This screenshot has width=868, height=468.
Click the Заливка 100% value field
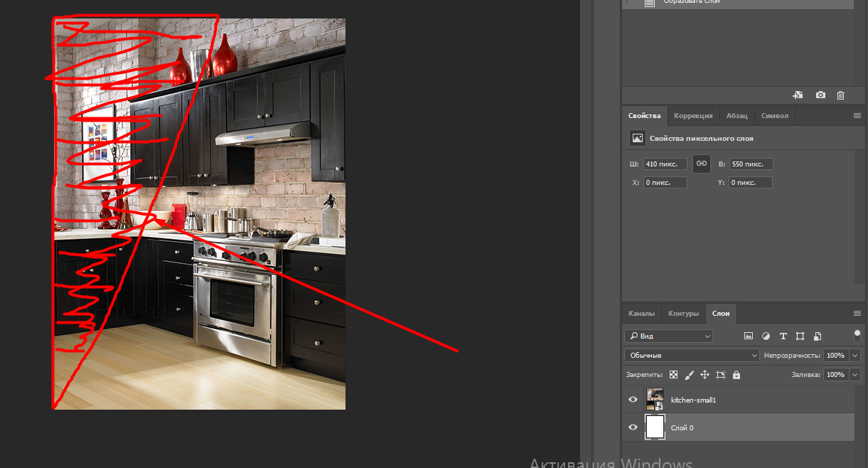pos(836,374)
